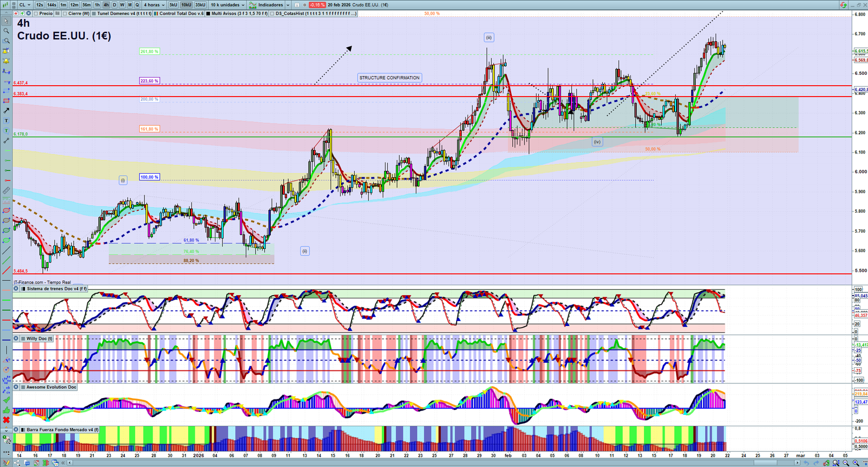This screenshot has width=868, height=467.
Task: Open the 4 horas timeframe dropdown
Action: 154,5
